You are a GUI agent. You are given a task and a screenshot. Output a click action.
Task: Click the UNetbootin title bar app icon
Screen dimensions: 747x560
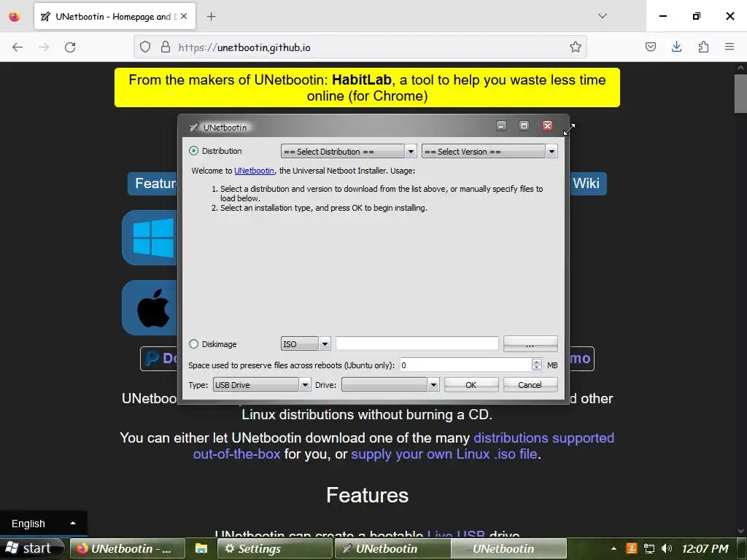coord(193,127)
